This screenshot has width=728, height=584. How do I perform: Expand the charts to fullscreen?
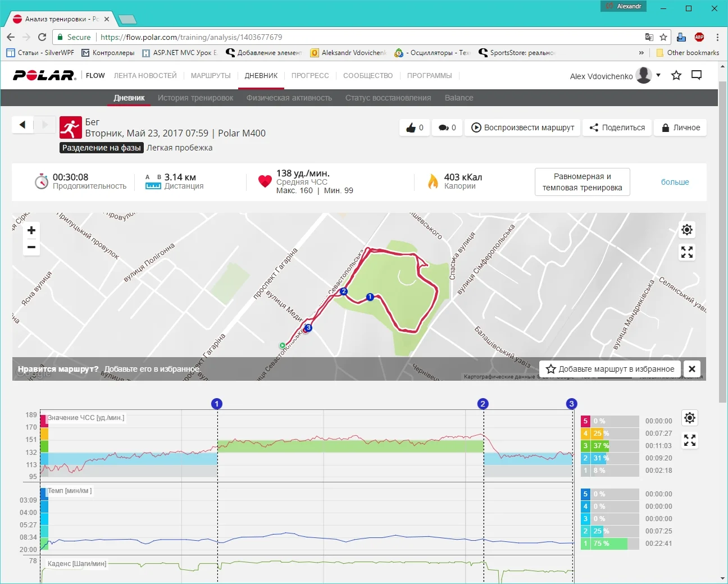[690, 440]
